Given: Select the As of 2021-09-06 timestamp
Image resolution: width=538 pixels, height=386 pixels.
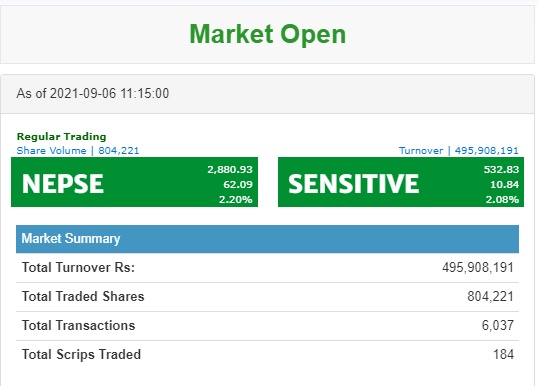Looking at the screenshot, I should (93, 93).
